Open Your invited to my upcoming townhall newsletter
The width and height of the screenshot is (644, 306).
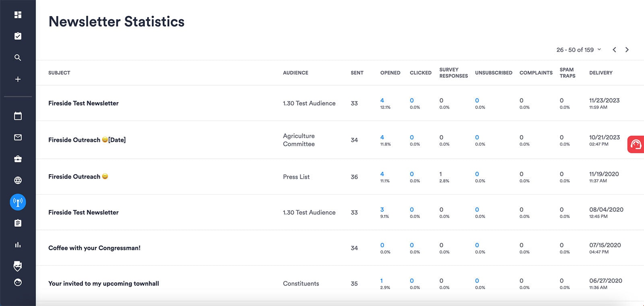[x=103, y=283]
